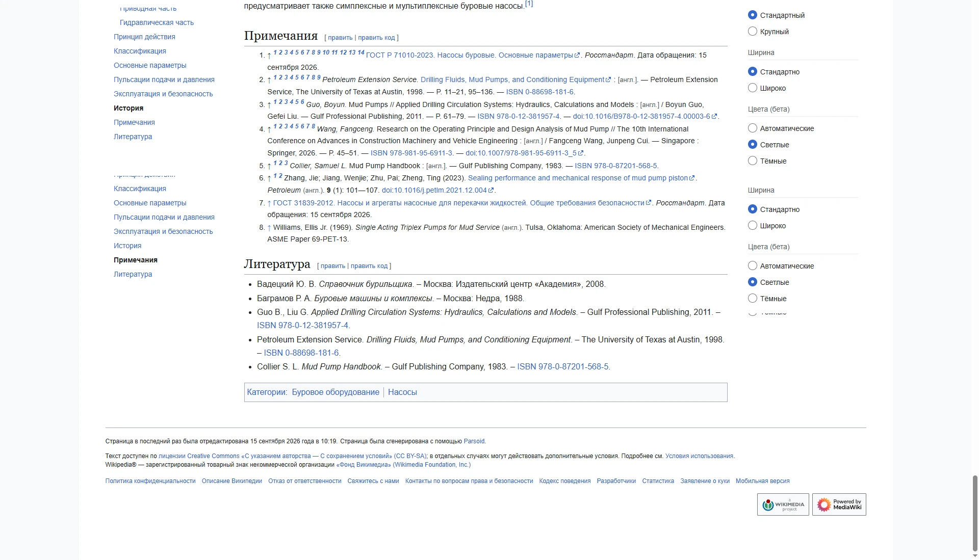Viewport: 979px width, 560px height.
Task: Open ISBN 978-981-95-6911-3 link
Action: [411, 153]
